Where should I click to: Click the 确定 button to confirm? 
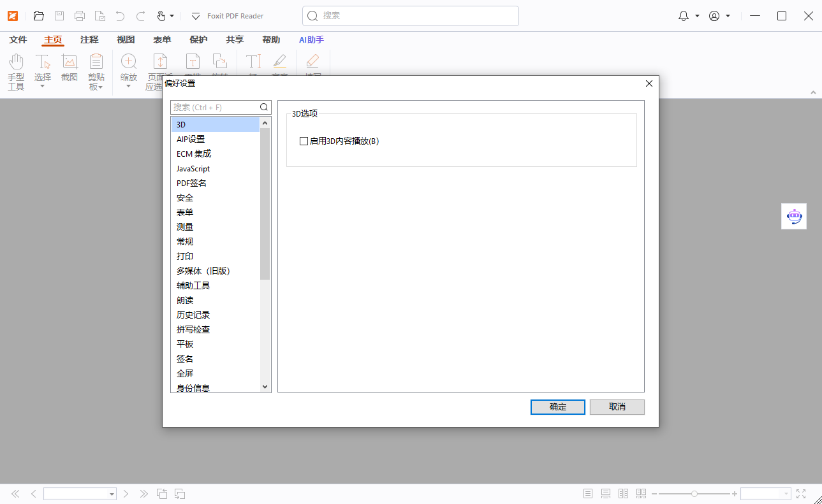coord(557,407)
